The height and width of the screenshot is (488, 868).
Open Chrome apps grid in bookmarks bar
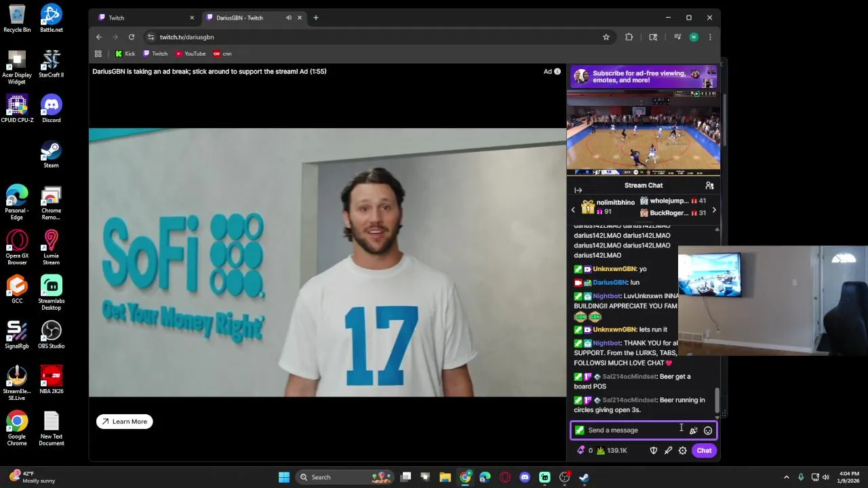[98, 54]
